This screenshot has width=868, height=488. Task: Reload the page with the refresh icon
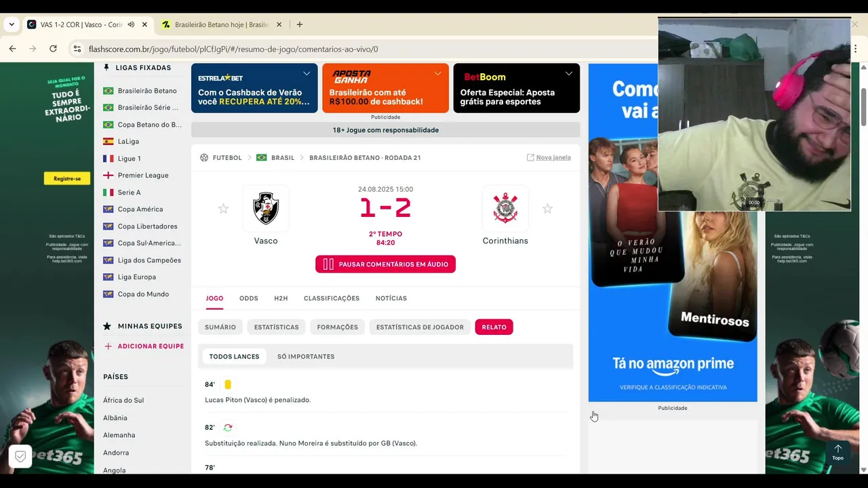pyautogui.click(x=53, y=49)
